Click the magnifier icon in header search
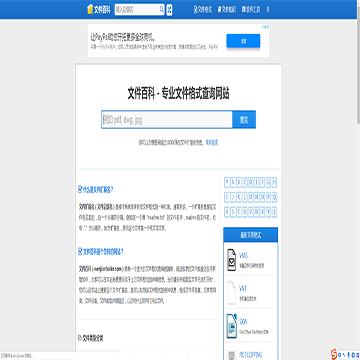Viewport: 360px width, 360px height. tap(161, 9)
